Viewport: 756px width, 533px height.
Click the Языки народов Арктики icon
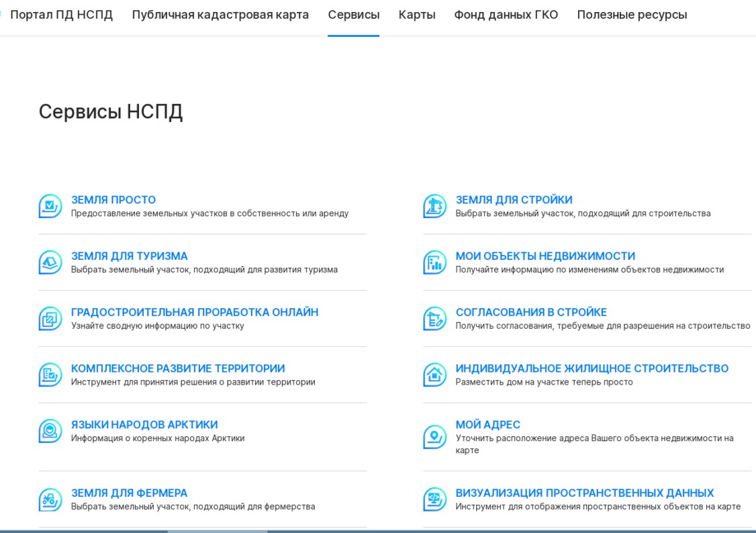click(50, 431)
